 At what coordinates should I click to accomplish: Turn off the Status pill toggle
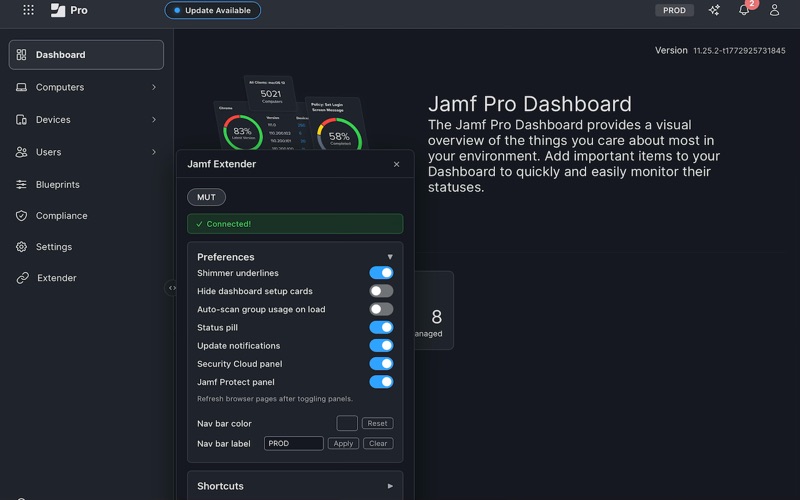[381, 328]
